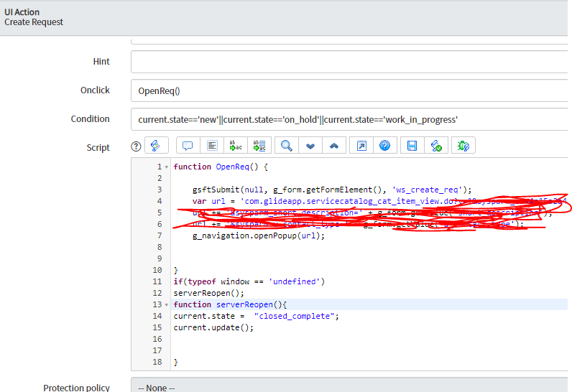Click the Onclick field containing OpenReq()
Screen dimensions: 572x392
(349, 90)
